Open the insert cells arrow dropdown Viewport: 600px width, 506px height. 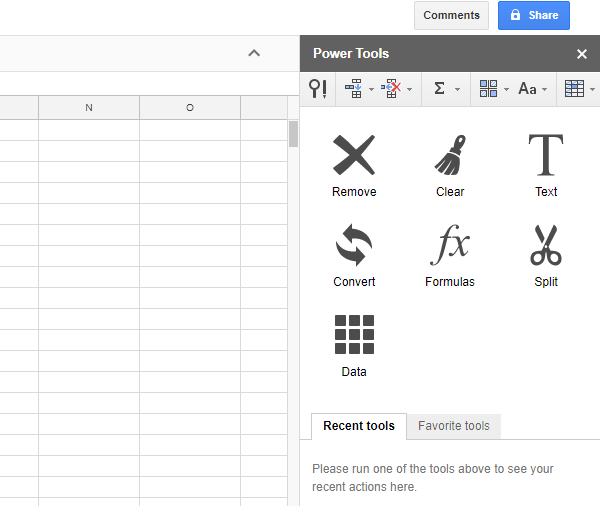pos(359,89)
